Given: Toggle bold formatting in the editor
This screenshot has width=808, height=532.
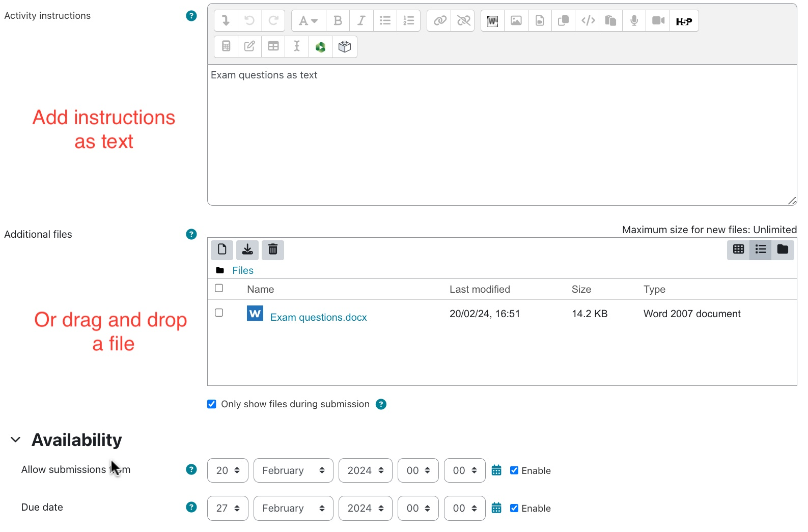Looking at the screenshot, I should coord(338,21).
